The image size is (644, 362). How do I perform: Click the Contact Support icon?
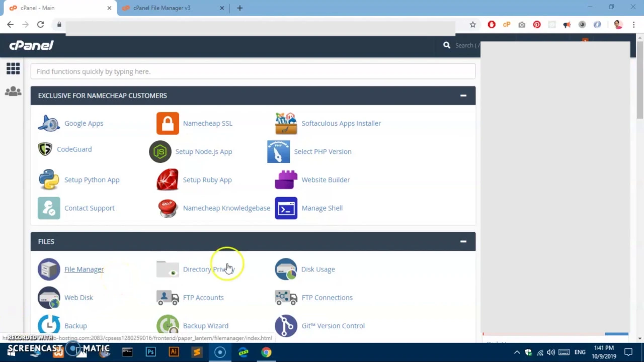[49, 208]
